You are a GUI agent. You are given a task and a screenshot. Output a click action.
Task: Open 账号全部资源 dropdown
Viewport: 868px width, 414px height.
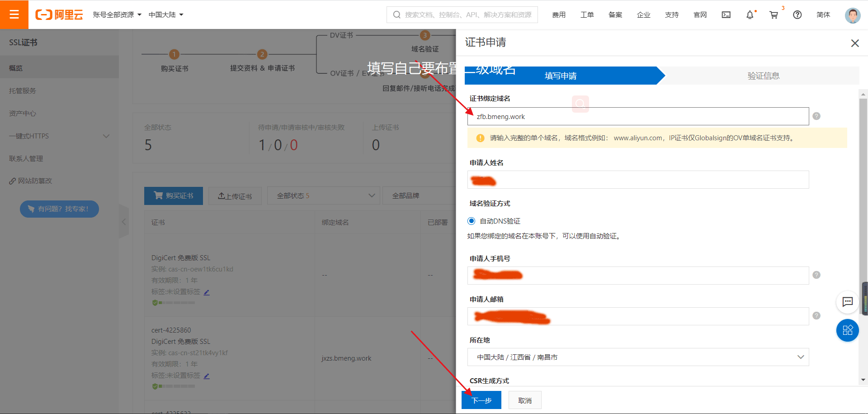[x=117, y=15]
